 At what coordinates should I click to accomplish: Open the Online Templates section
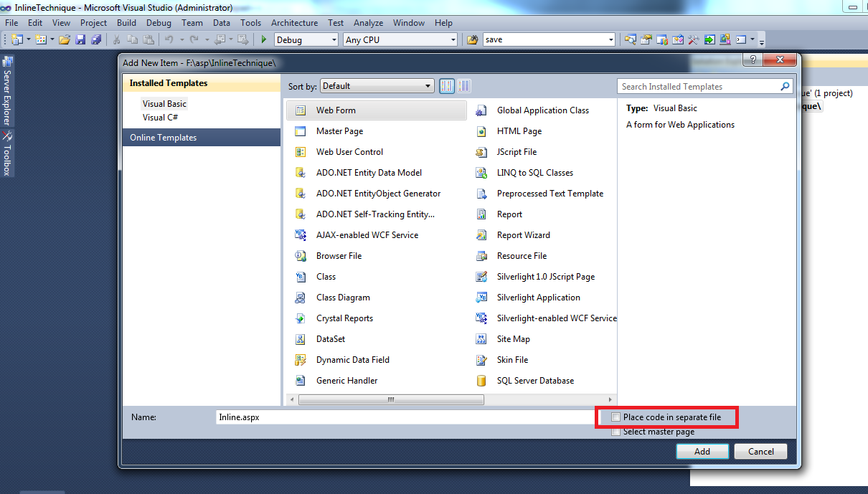click(201, 138)
